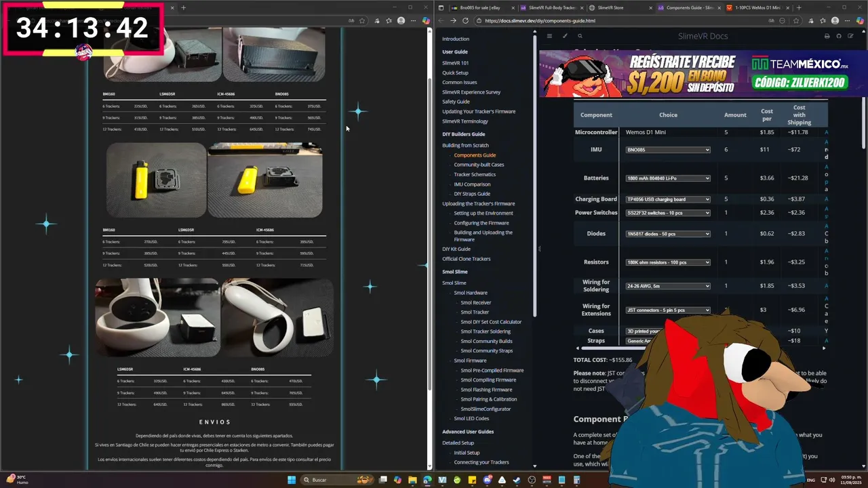Image resolution: width=868 pixels, height=488 pixels.
Task: Open Smol Tracker Soldering link
Action: click(486, 331)
